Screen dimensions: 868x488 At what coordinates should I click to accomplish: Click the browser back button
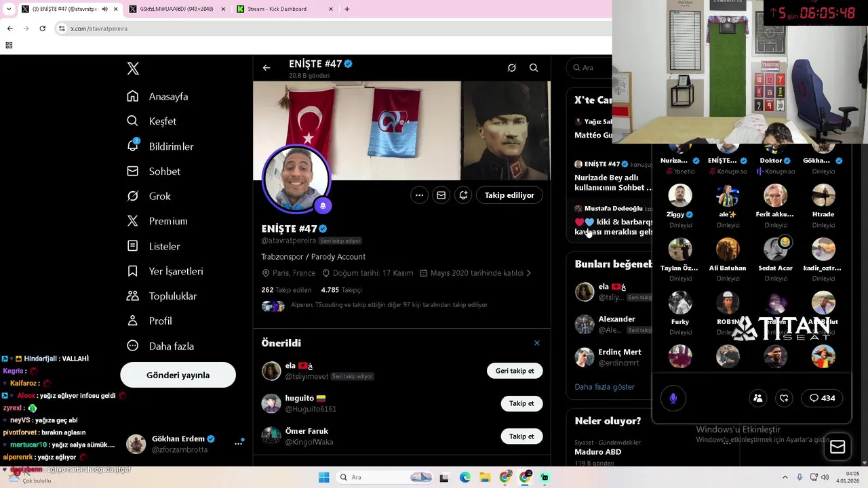[9, 28]
